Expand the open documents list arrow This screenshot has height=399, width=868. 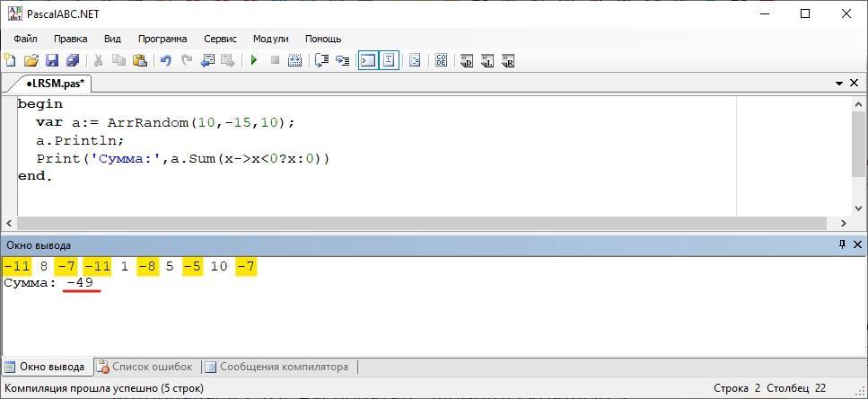pos(839,83)
